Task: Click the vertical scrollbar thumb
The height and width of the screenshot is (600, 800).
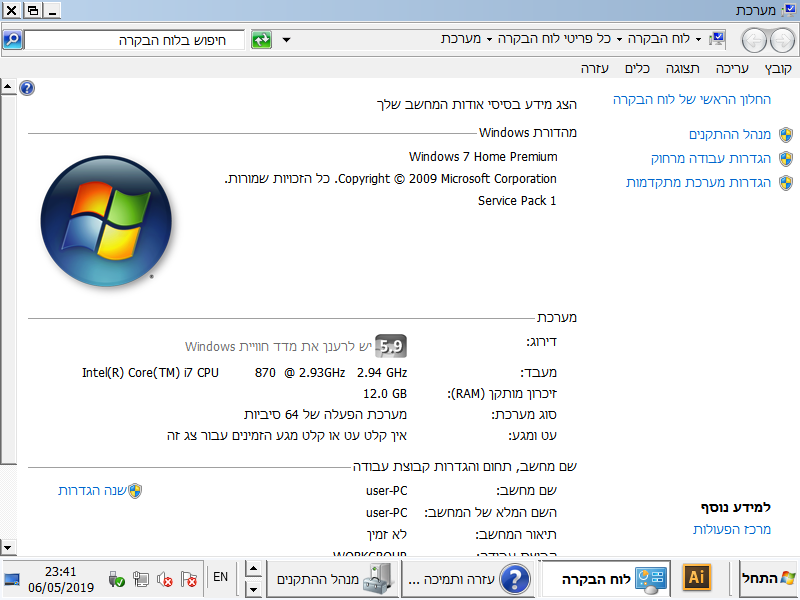Action: click(8, 279)
